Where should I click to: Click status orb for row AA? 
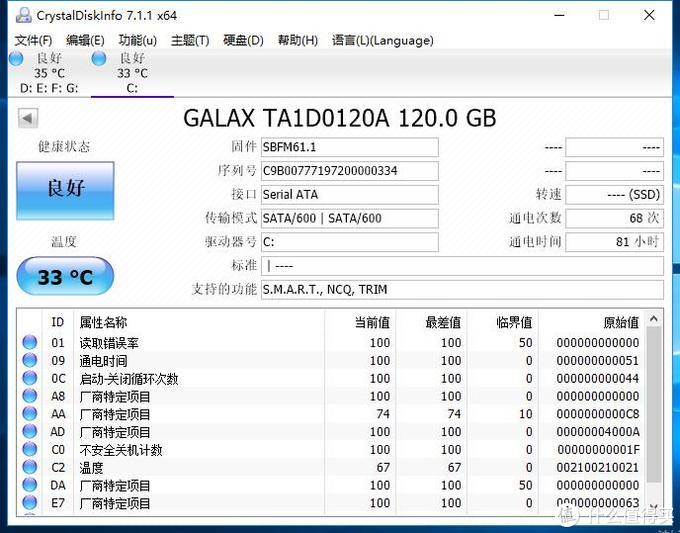coord(29,414)
